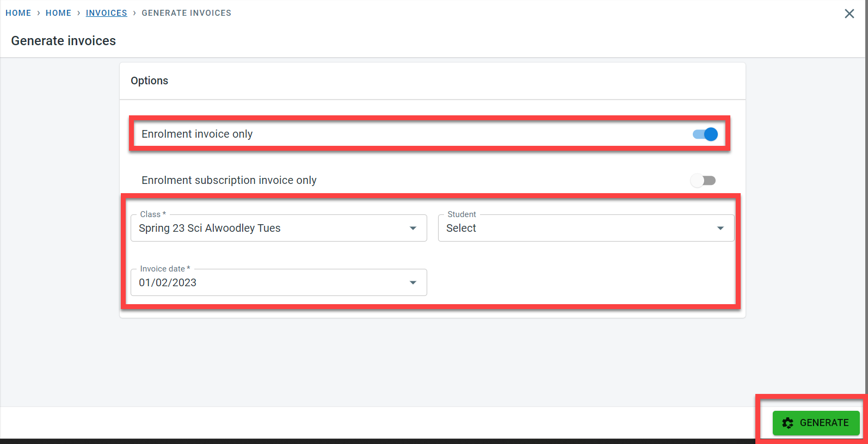
Task: Disable the Enrolment invoice only switch
Action: tap(705, 134)
